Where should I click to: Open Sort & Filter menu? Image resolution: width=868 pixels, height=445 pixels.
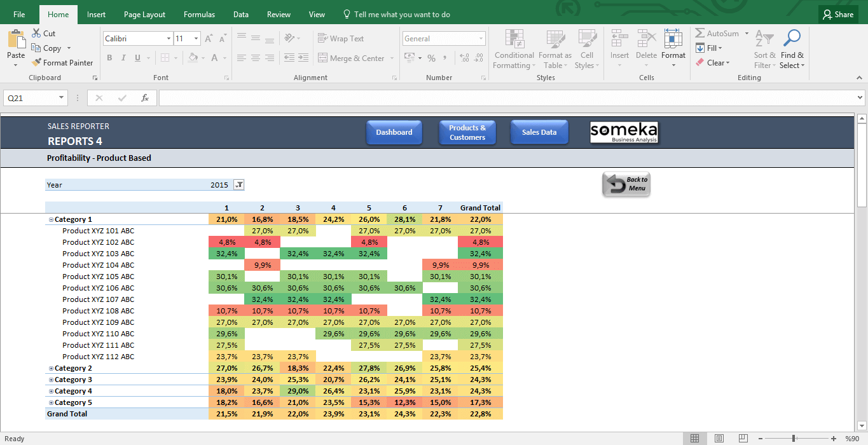(x=764, y=50)
